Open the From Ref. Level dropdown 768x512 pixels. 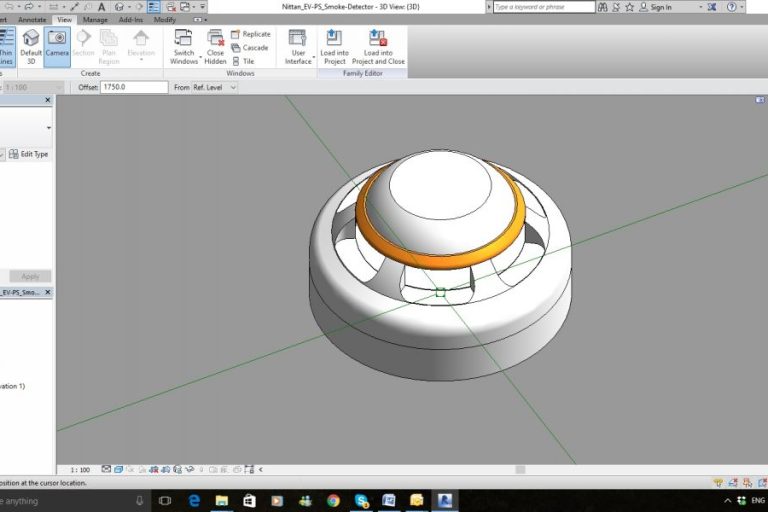216,88
